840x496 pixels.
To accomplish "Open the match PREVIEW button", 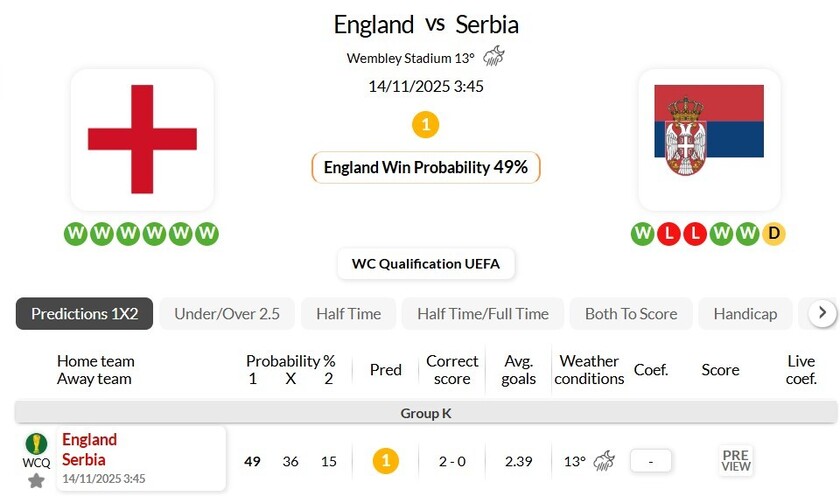I will [x=735, y=461].
